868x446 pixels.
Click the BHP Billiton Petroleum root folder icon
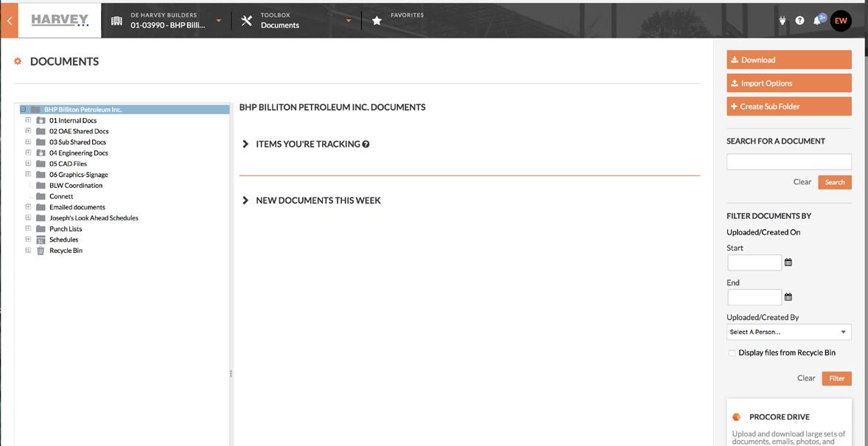pos(35,110)
